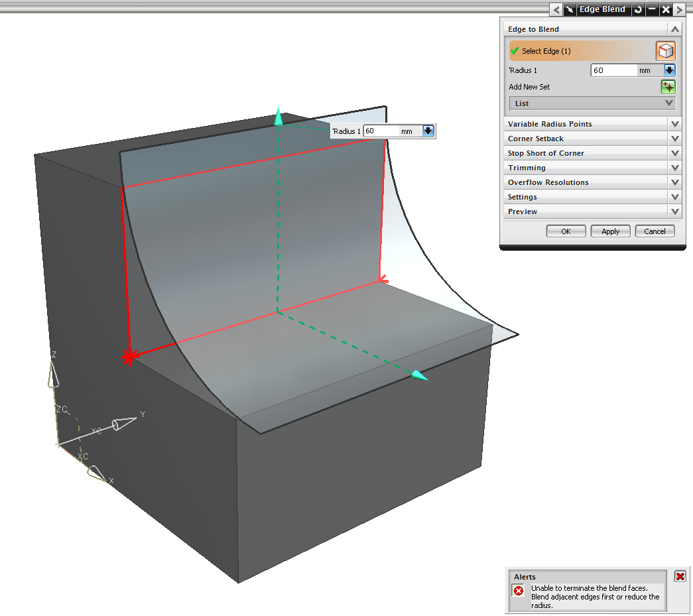Minimize the Edge Blend dialog
Screen dimensions: 693x616
652,9
